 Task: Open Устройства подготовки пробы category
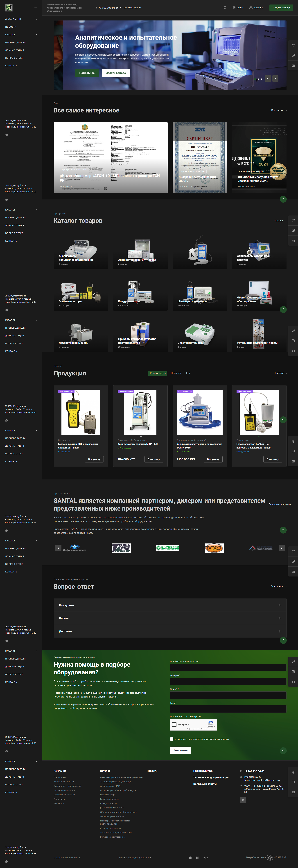tap(259, 335)
